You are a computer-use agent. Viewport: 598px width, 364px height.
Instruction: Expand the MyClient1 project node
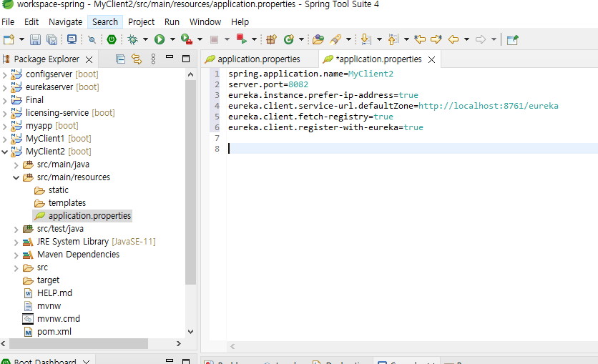[x=4, y=139]
